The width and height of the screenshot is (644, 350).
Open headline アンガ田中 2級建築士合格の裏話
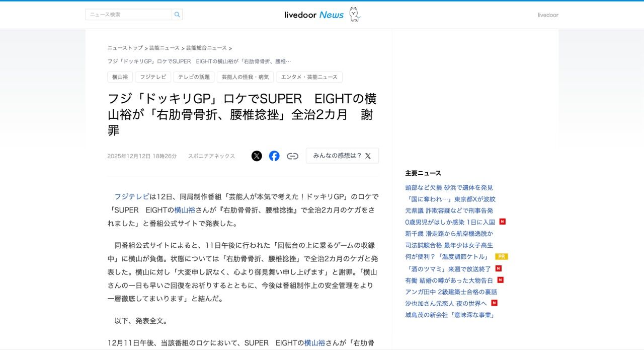tap(451, 292)
